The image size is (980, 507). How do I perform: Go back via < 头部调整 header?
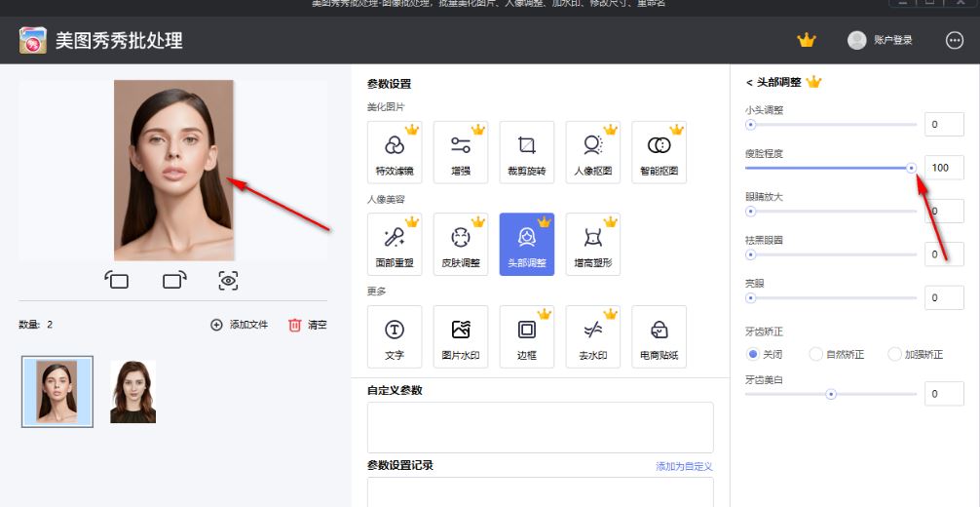click(773, 82)
